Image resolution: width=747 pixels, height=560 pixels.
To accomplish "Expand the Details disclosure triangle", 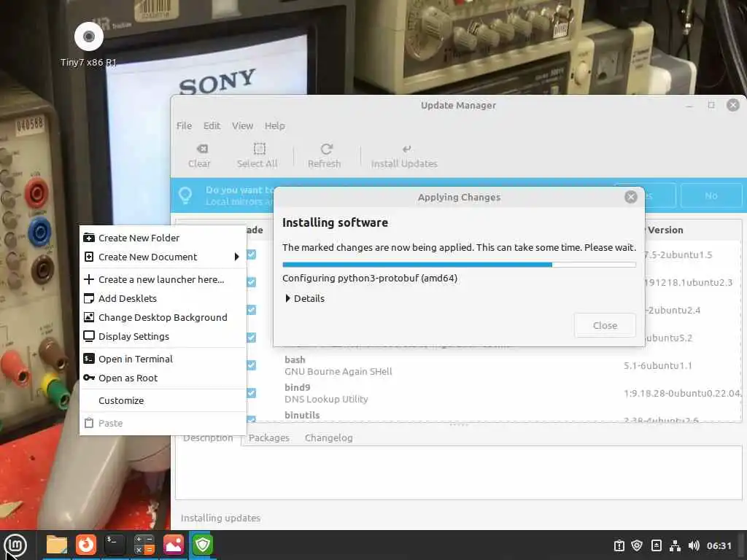I will [x=287, y=298].
